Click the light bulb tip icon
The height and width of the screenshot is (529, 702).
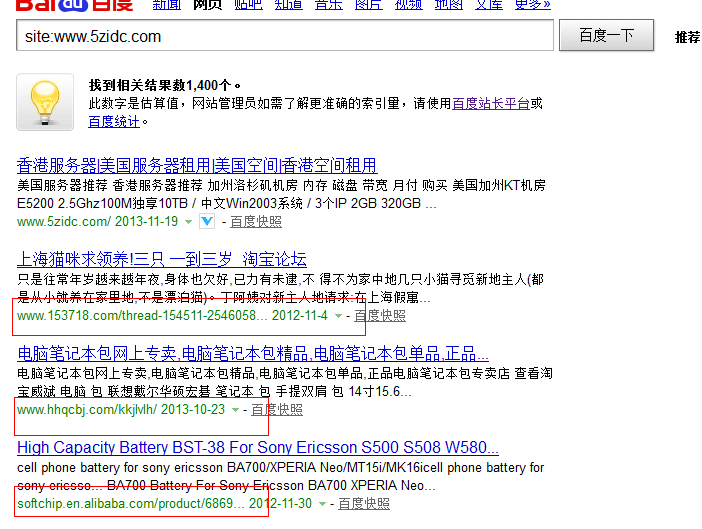[x=45, y=102]
